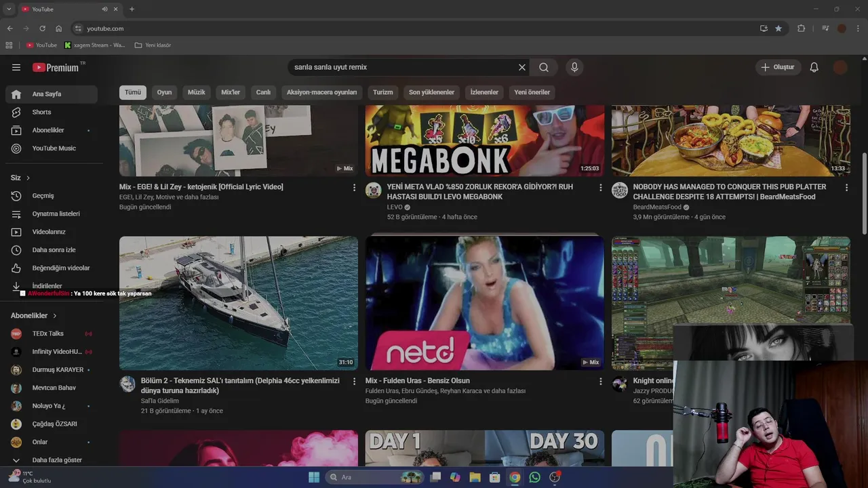Select the Müzik filter chip

pyautogui.click(x=197, y=92)
